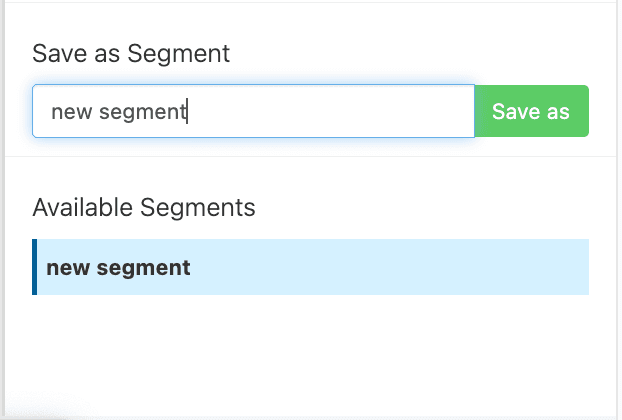Screen dimensions: 622x420
Task: Click the dark blue bar beside new segment
Action: coord(35,267)
